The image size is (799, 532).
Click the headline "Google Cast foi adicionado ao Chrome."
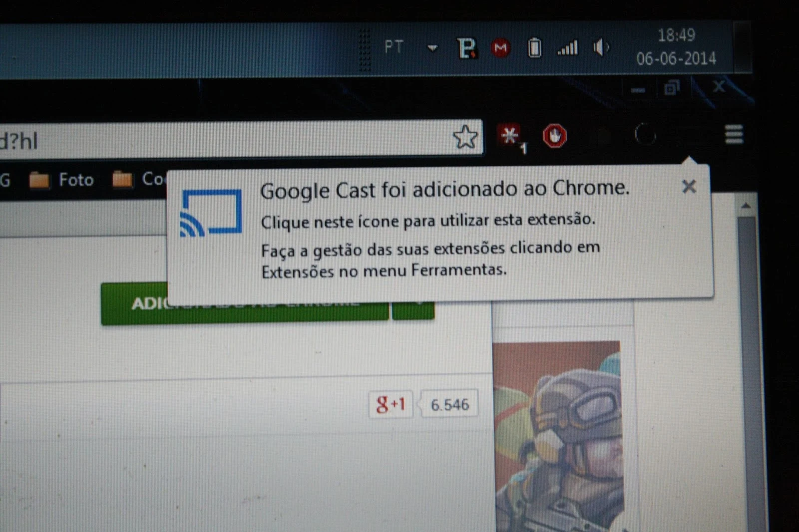point(444,190)
